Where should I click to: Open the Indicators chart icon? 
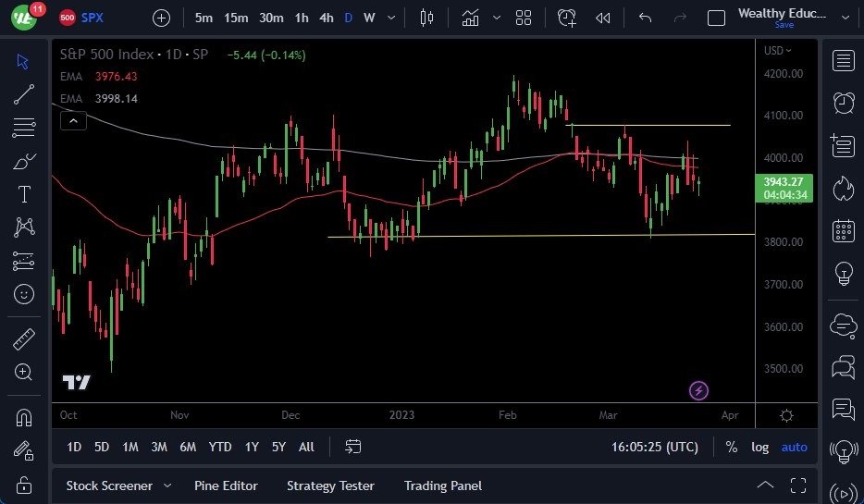pyautogui.click(x=471, y=18)
